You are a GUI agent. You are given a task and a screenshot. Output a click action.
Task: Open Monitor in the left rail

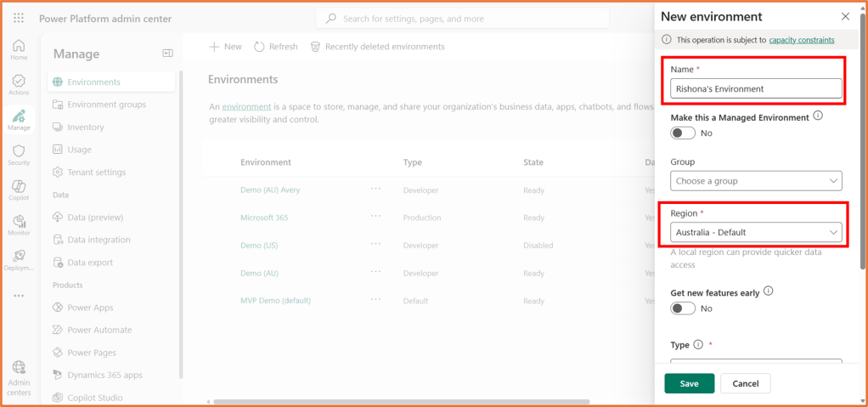pos(19,225)
